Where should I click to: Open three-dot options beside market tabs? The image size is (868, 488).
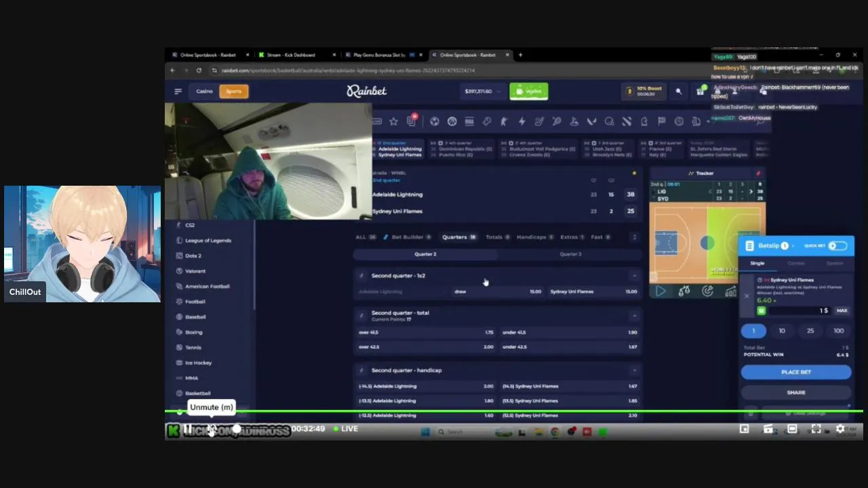(x=634, y=237)
